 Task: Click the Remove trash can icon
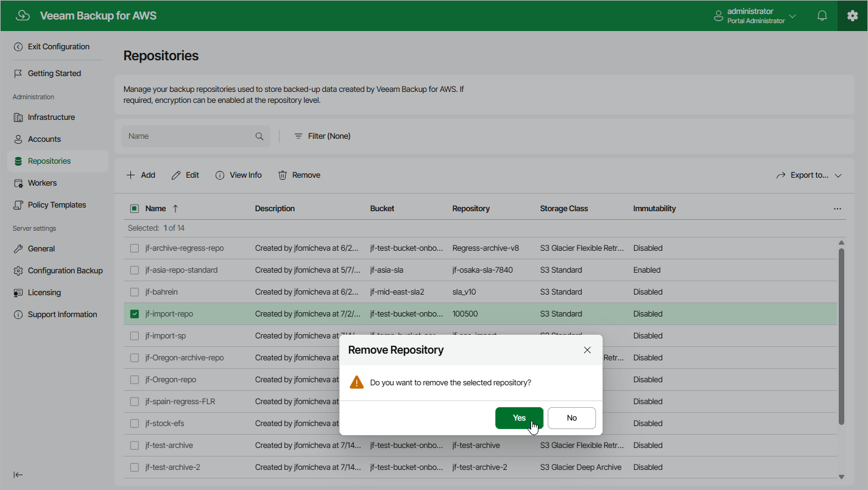click(x=283, y=175)
